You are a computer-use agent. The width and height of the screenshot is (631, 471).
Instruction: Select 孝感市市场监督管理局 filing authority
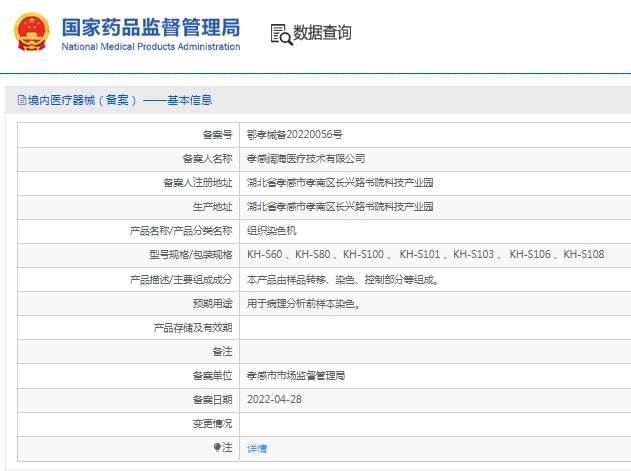pyautogui.click(x=296, y=376)
